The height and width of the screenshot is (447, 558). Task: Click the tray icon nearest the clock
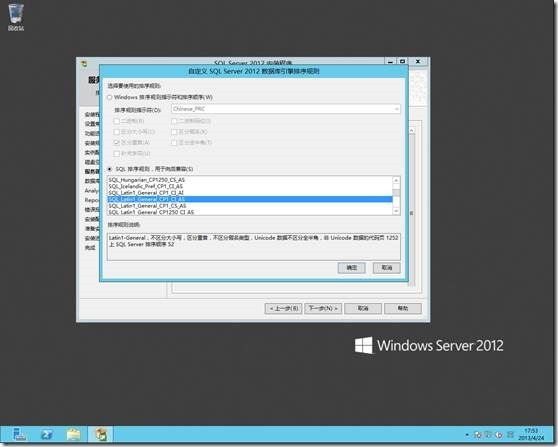pyautogui.click(x=511, y=435)
